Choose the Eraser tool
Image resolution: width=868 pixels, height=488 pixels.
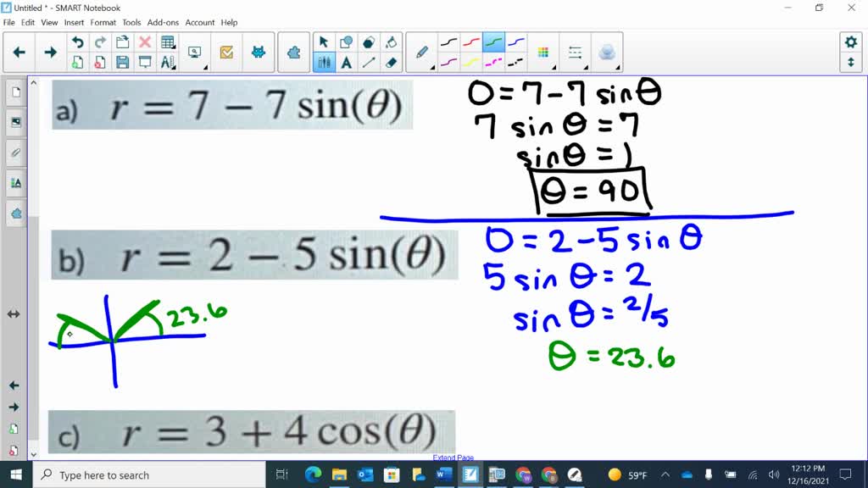tap(391, 62)
